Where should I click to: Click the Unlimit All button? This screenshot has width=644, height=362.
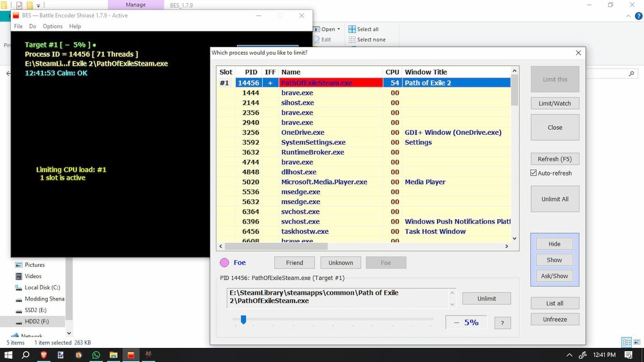(x=555, y=199)
